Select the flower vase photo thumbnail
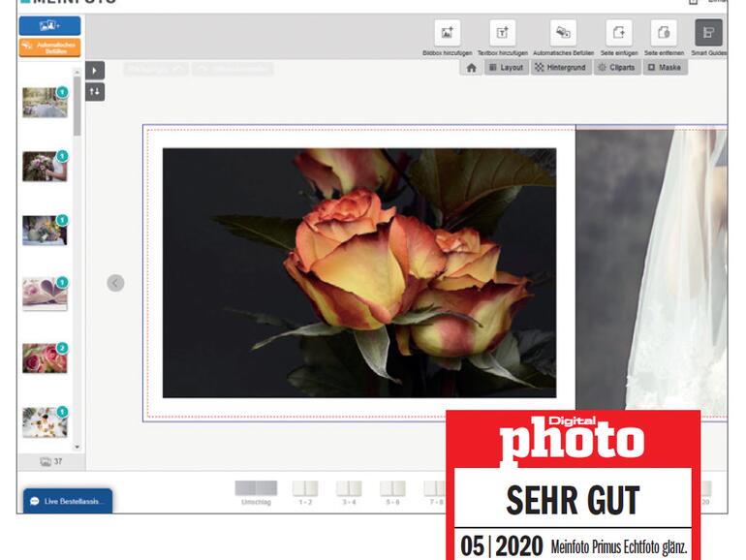Image resolution: width=746 pixels, height=560 pixels. click(45, 231)
